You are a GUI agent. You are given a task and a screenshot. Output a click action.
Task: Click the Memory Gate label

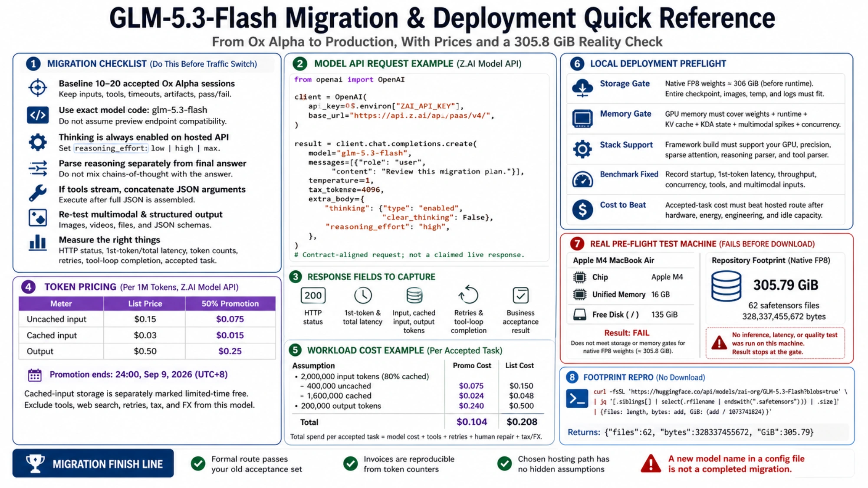[625, 114]
